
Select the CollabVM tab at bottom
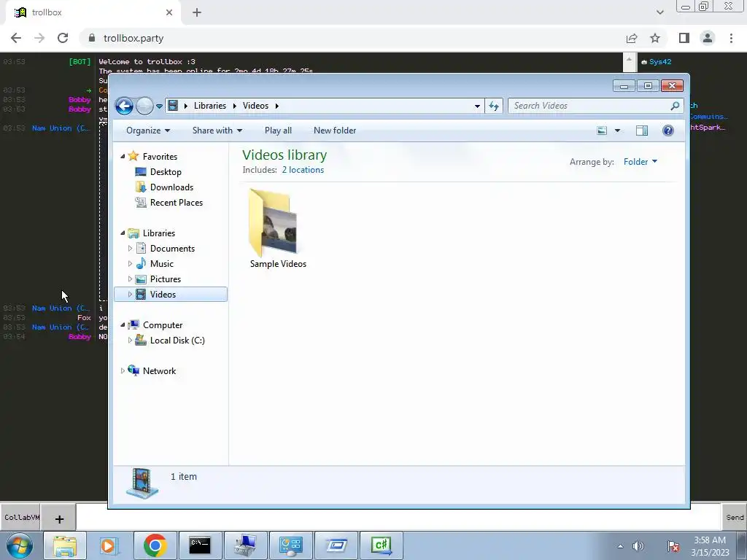pyautogui.click(x=21, y=518)
